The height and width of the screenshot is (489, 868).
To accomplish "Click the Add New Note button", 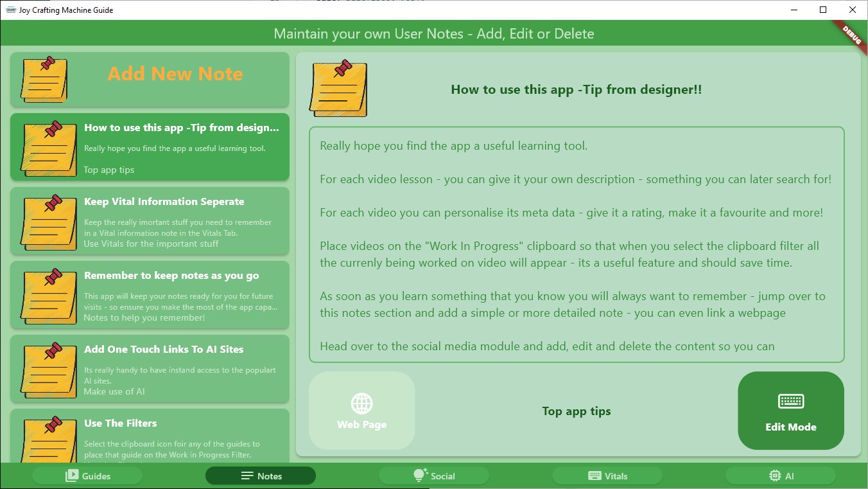I will (150, 80).
